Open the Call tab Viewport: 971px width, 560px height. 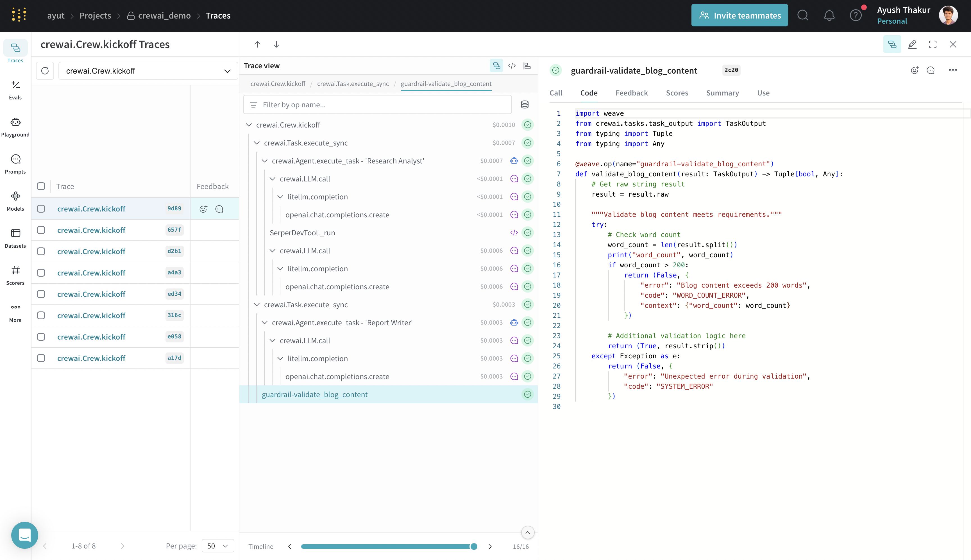click(555, 93)
